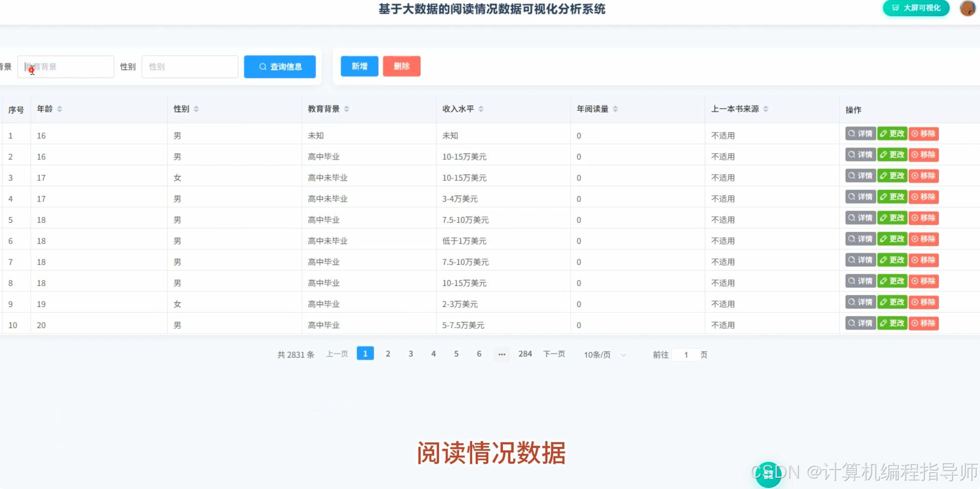Click the magnifier icon inside 查询信息 button

(x=263, y=66)
